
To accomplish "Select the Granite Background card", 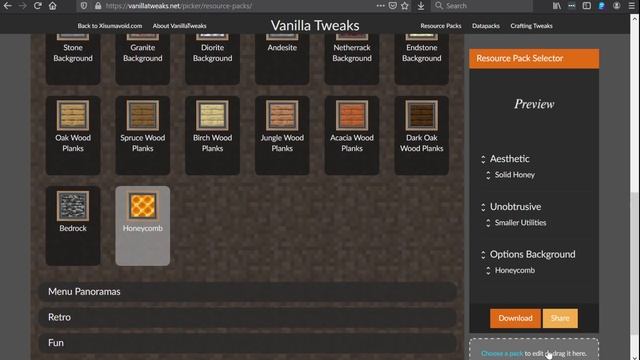I will 142,59.
